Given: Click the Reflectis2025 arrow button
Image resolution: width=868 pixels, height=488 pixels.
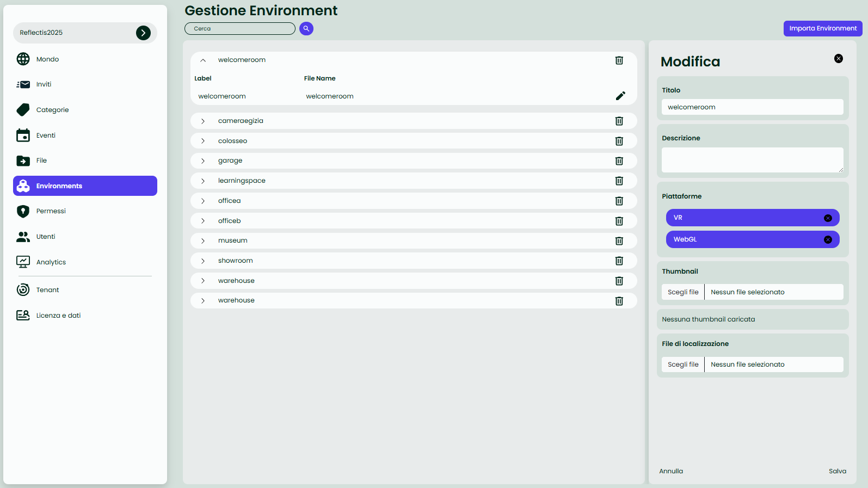Looking at the screenshot, I should point(143,33).
